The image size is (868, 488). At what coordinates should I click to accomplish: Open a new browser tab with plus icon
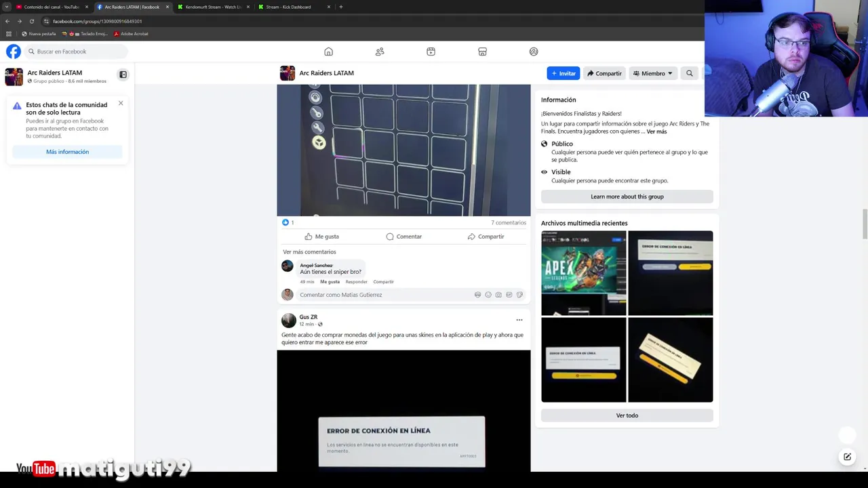click(340, 7)
